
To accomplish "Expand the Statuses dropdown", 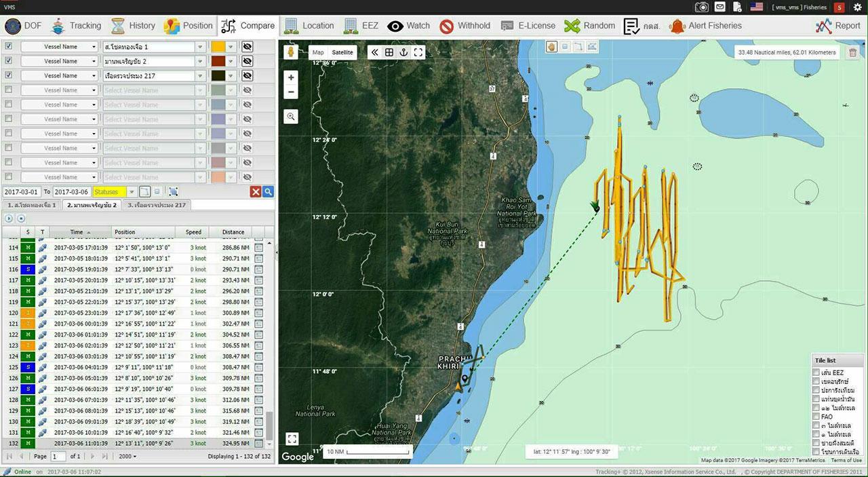I will [x=132, y=192].
